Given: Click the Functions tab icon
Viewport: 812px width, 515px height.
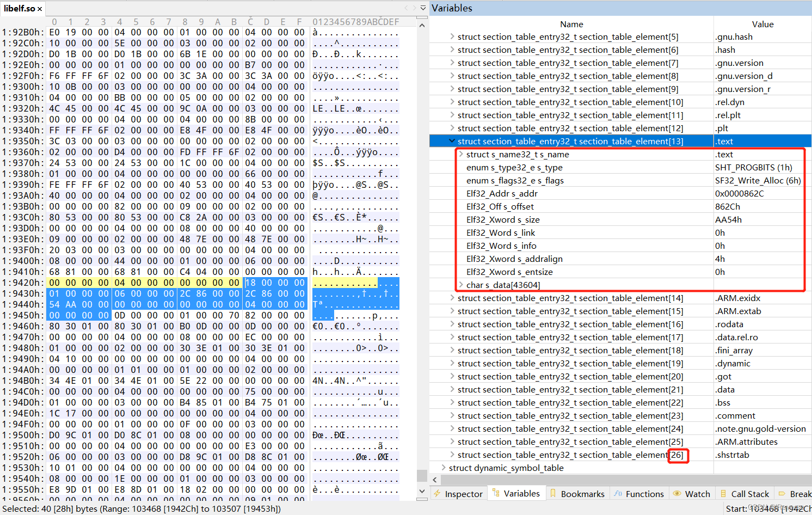Looking at the screenshot, I should tap(618, 493).
